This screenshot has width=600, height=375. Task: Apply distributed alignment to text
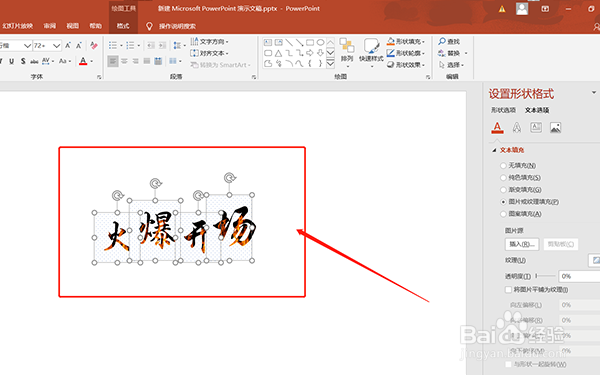point(158,61)
